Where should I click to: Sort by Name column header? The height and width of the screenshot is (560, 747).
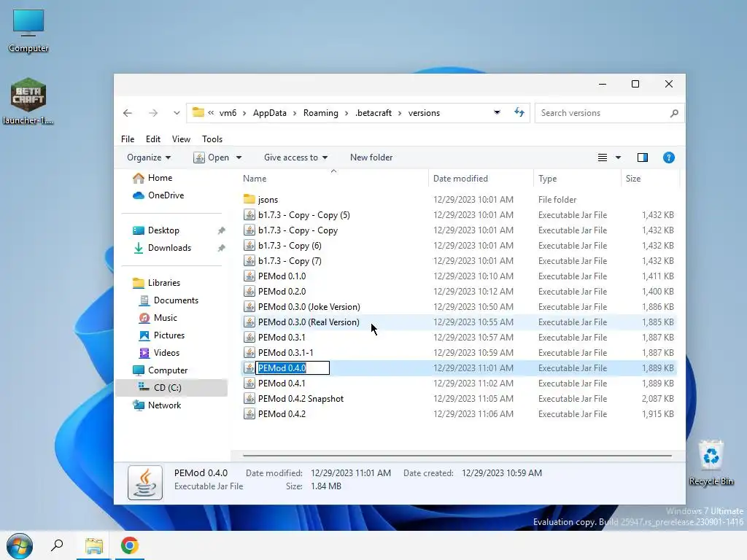click(333, 179)
